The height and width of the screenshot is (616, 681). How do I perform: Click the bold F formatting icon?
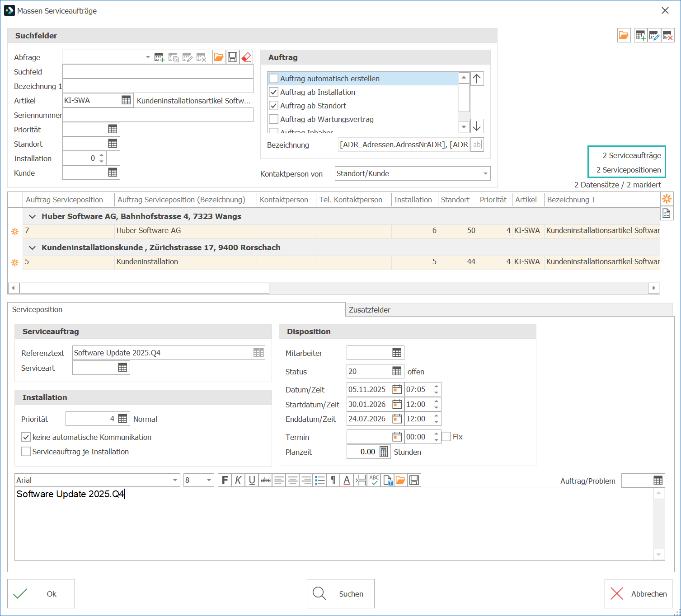pos(225,480)
